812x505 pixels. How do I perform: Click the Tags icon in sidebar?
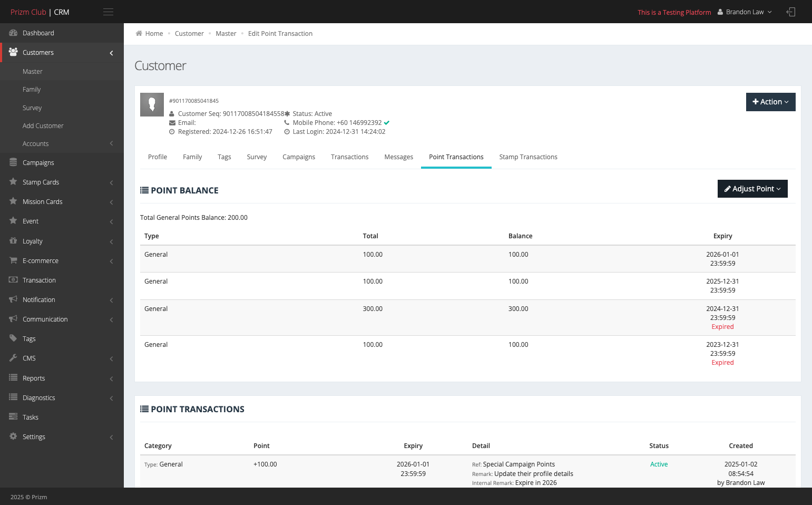pyautogui.click(x=13, y=338)
